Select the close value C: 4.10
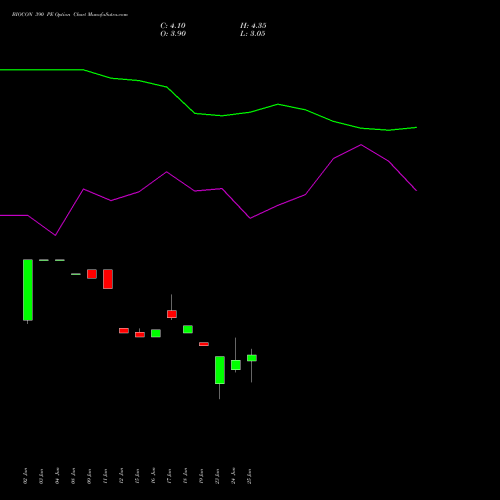 point(173,26)
